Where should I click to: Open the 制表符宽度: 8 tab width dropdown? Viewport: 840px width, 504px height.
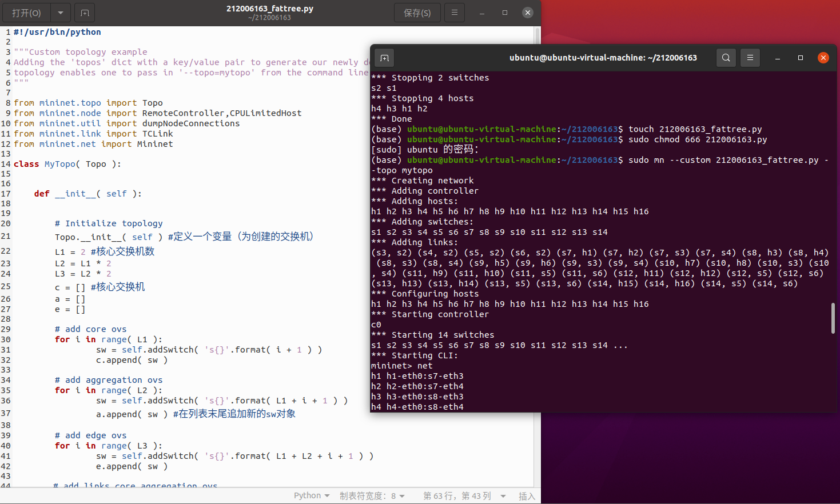click(x=372, y=495)
